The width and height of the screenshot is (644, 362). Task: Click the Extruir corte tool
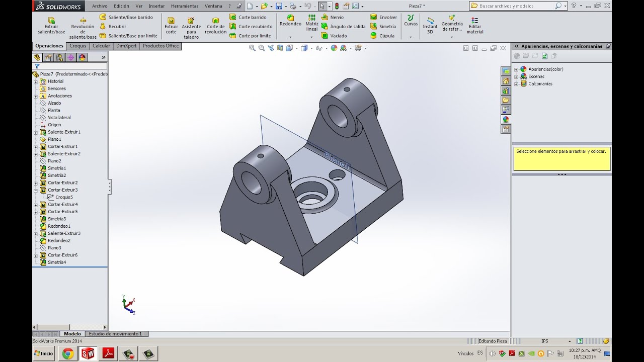click(171, 26)
